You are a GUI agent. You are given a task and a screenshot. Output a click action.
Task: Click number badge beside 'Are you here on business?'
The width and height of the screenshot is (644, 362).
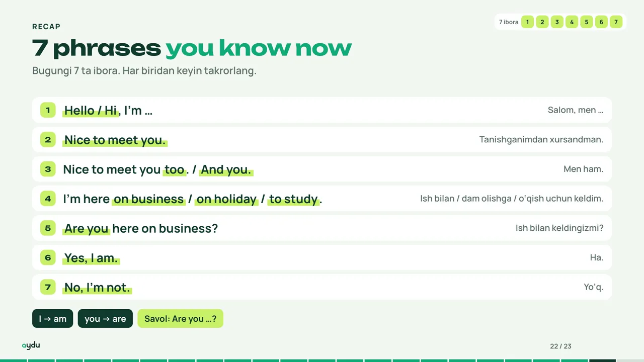tap(48, 228)
